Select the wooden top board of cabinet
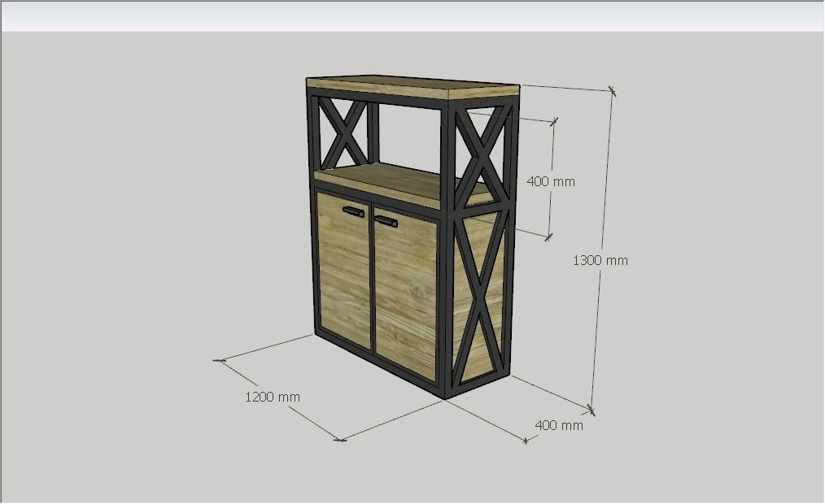Image resolution: width=825 pixels, height=504 pixels. click(x=413, y=87)
